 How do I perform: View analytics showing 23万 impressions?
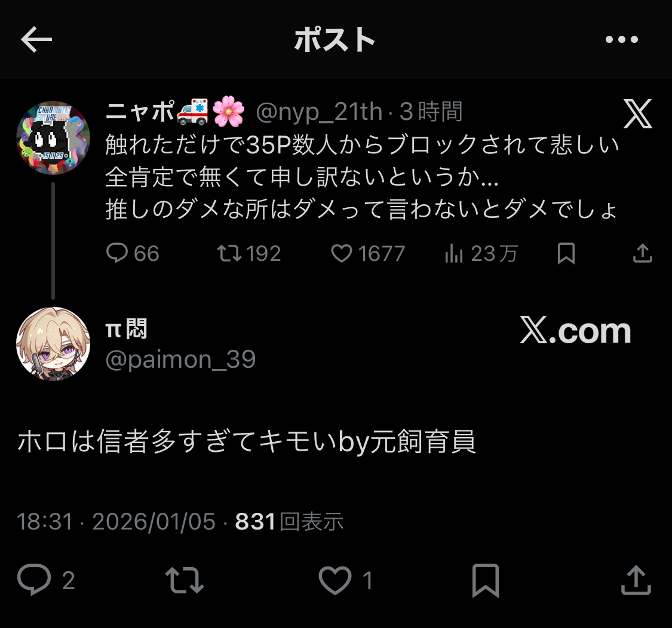[x=481, y=253]
